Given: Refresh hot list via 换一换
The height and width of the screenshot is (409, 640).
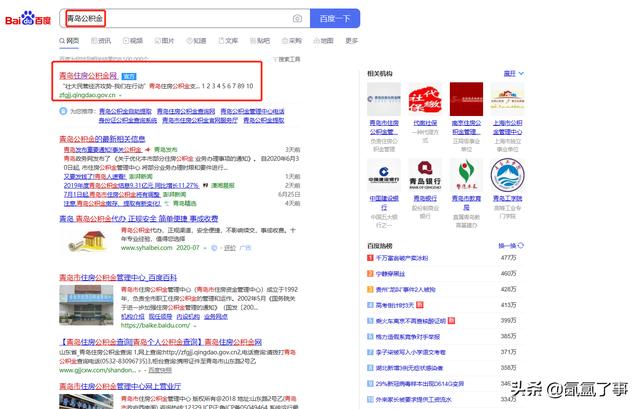Looking at the screenshot, I should pyautogui.click(x=511, y=246).
